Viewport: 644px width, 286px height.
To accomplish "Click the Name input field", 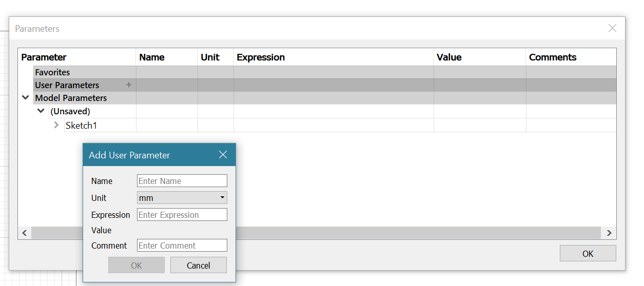I will [182, 181].
